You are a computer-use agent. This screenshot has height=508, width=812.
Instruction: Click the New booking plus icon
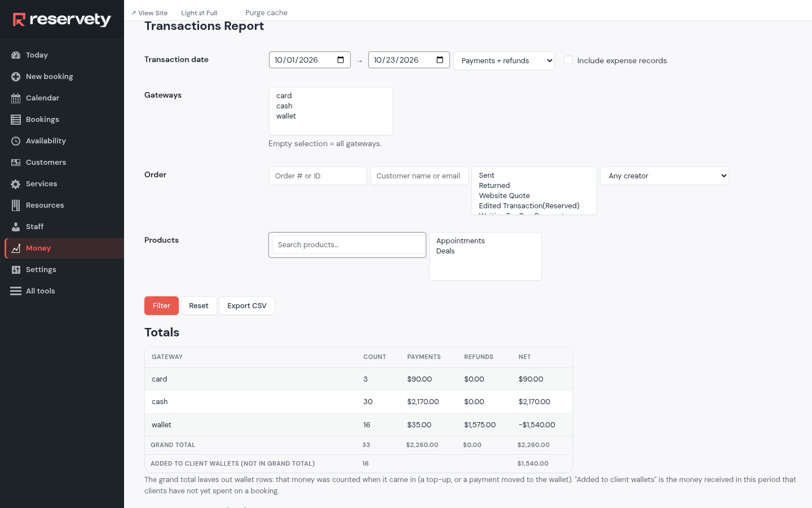coord(16,77)
